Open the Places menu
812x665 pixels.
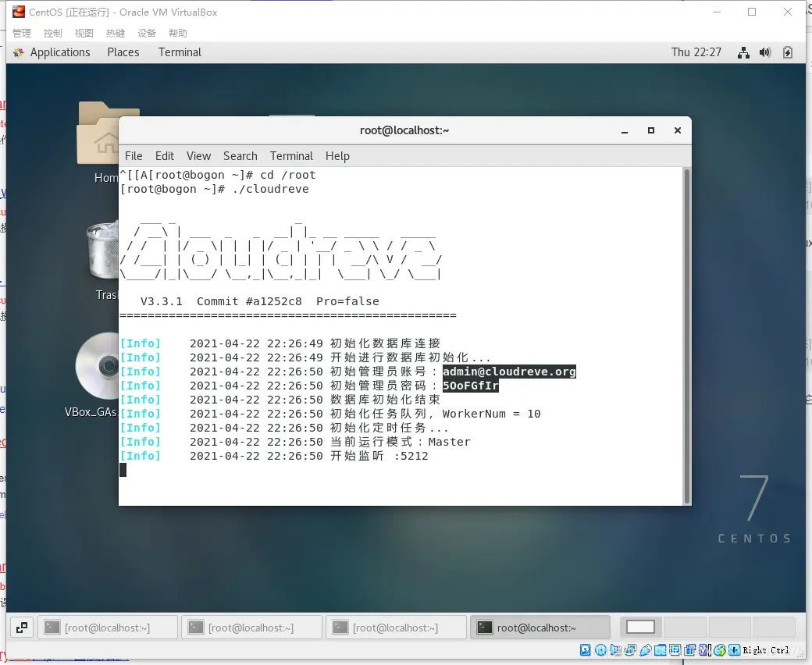pos(123,52)
